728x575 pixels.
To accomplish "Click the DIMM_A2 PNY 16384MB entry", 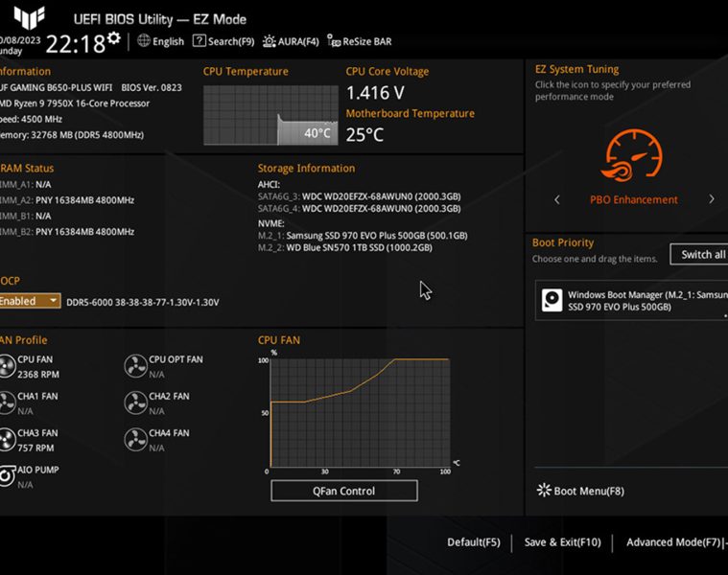I will 67,200.
